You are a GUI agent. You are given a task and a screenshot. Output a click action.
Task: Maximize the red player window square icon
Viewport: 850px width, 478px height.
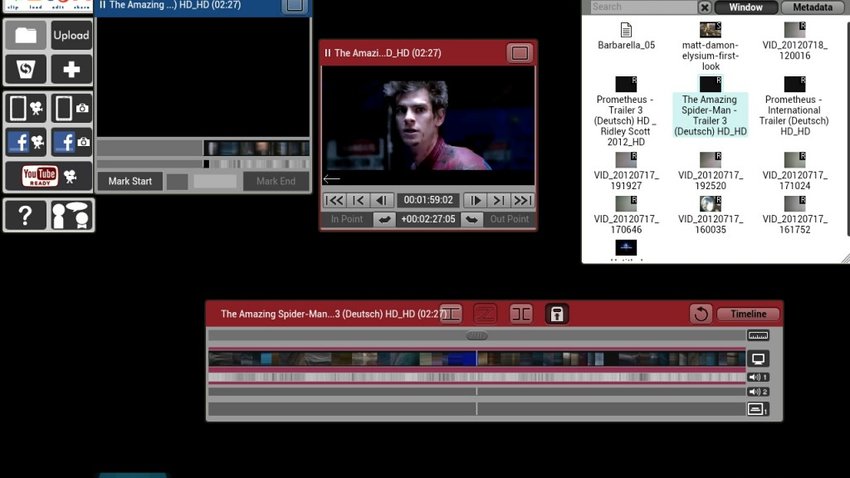519,53
